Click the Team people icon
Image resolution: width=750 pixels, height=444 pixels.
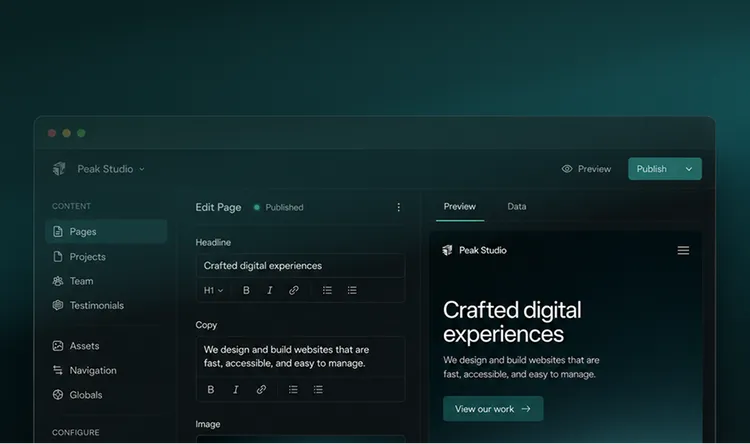click(x=58, y=281)
